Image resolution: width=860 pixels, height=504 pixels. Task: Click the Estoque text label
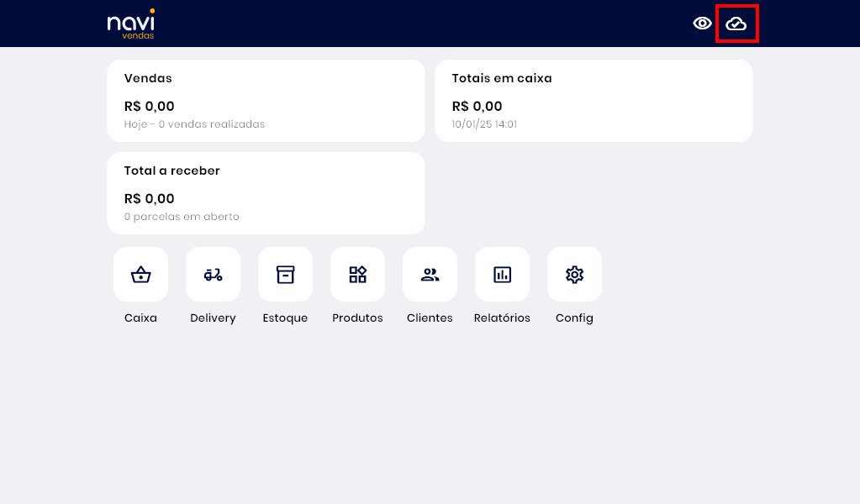pos(285,318)
